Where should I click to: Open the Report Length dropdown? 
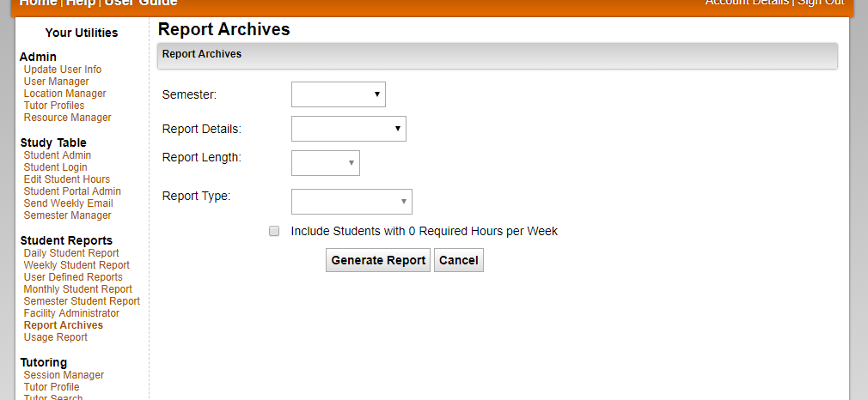coord(326,163)
